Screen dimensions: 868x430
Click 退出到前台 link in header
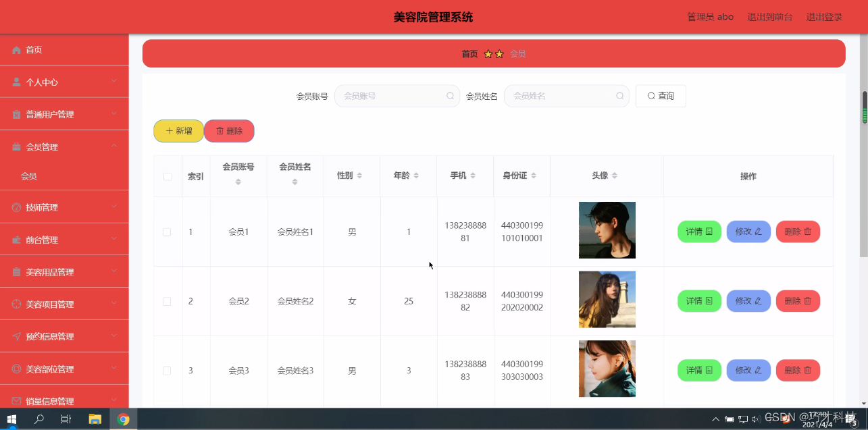tap(769, 17)
